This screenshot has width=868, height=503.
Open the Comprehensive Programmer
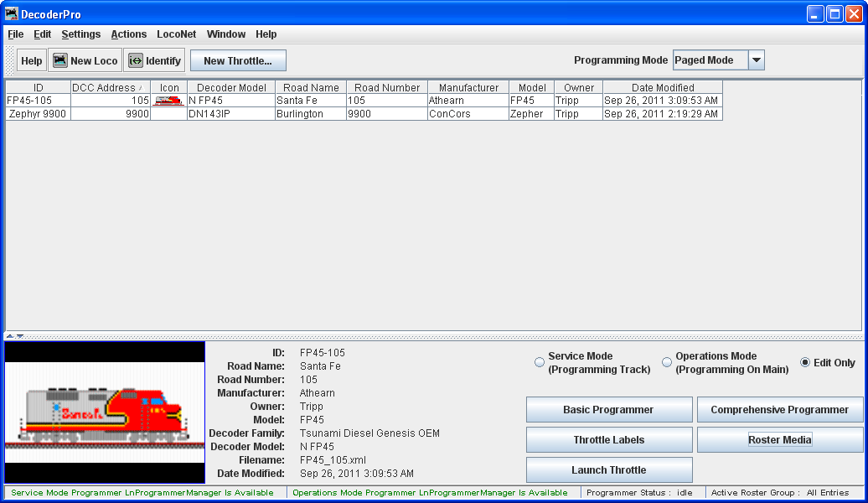[779, 410]
